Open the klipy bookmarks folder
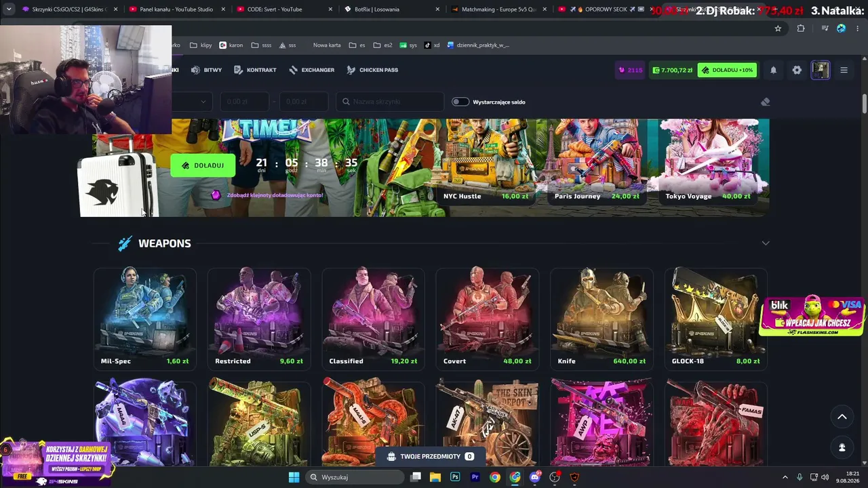868x488 pixels. point(201,45)
